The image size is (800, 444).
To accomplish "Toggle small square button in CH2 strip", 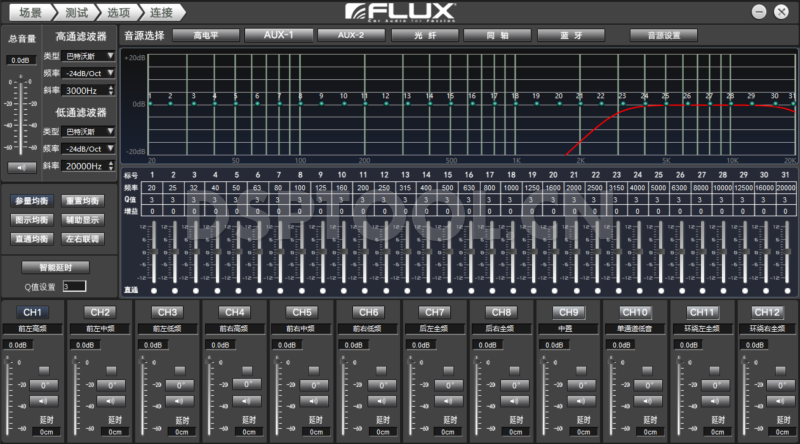I will 112,371.
